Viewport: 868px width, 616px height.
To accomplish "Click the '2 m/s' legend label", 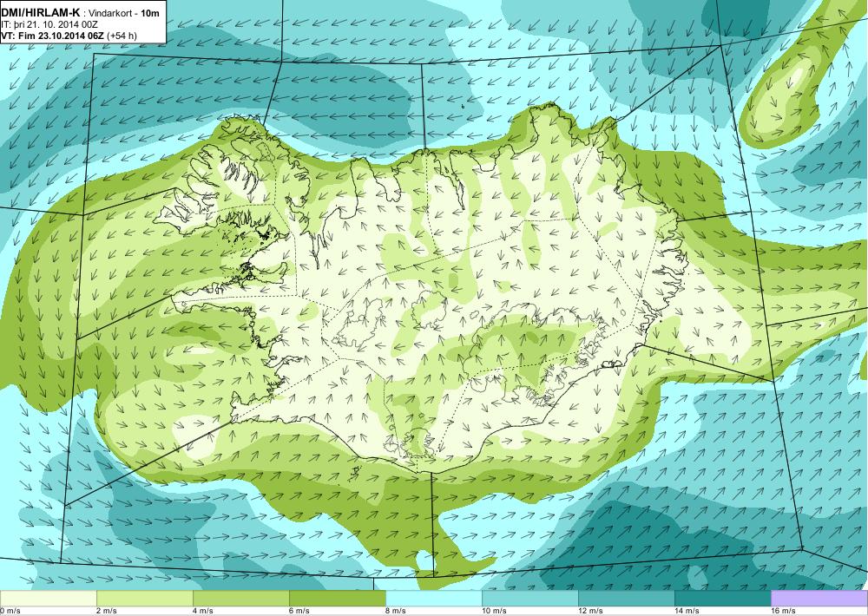I will coord(107,611).
